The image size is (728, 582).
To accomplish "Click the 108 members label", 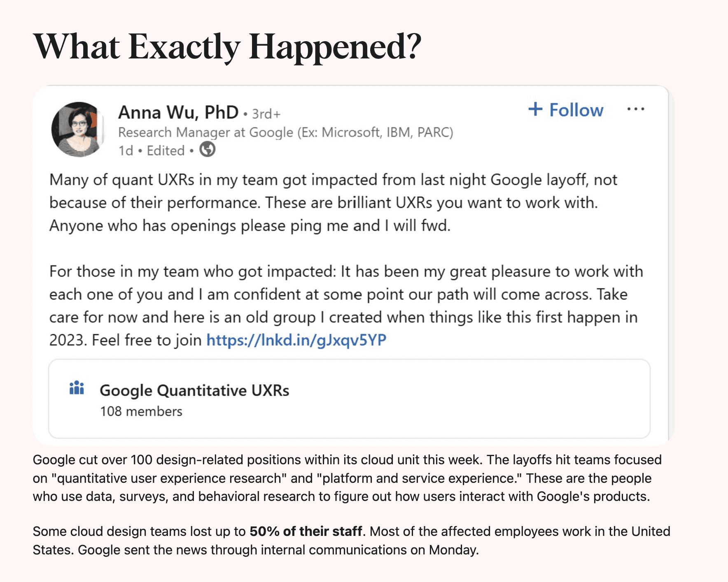I will point(141,410).
